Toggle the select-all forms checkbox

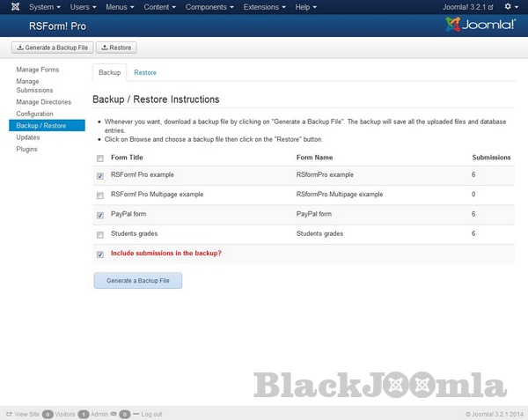(100, 158)
